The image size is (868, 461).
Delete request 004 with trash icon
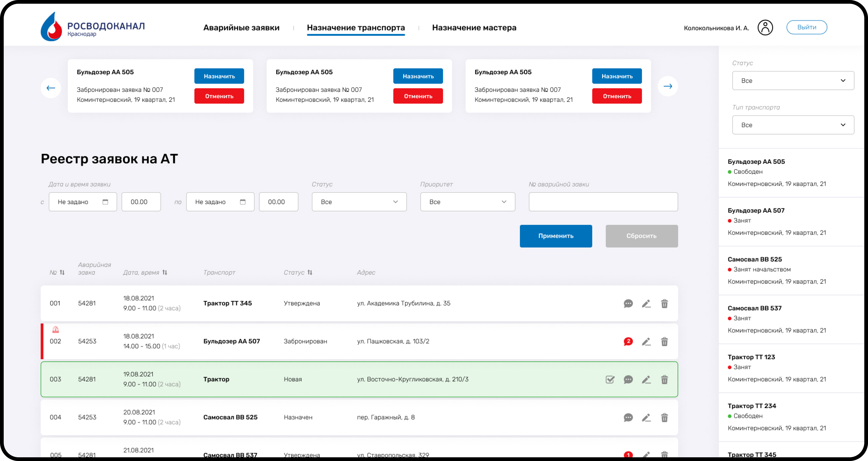(664, 418)
